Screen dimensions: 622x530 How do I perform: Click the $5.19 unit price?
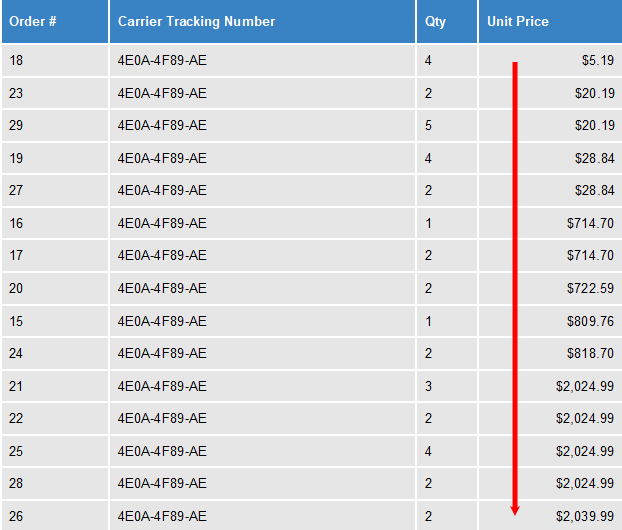click(598, 60)
